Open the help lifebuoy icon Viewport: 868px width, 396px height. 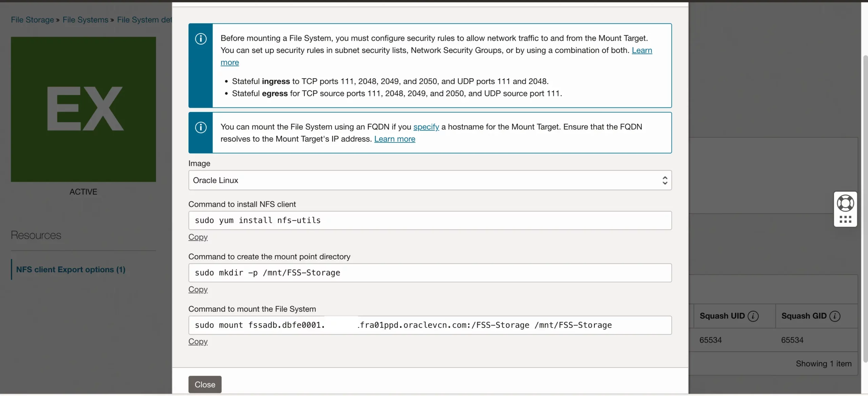845,203
